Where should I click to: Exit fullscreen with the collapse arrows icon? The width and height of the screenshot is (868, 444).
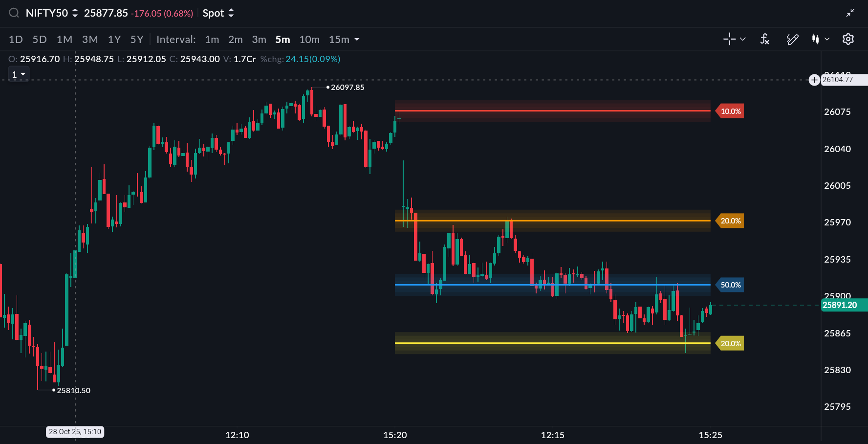point(850,13)
